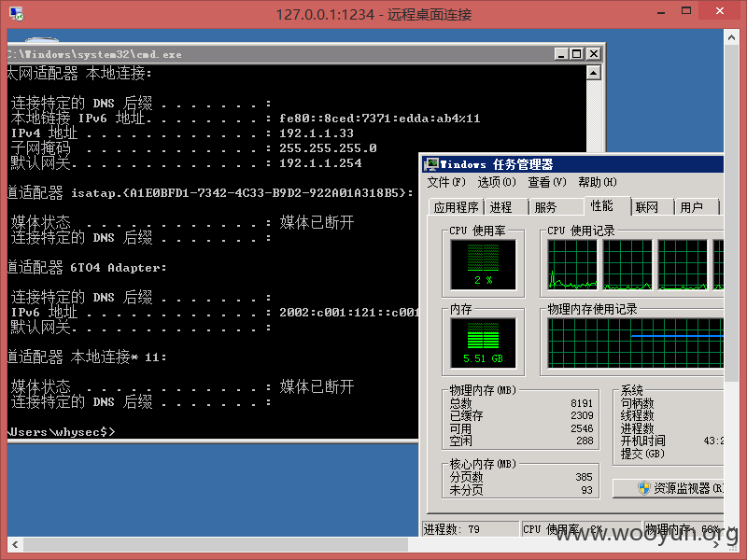
Task: Click the 提交 (GB) label
Action: point(642,454)
